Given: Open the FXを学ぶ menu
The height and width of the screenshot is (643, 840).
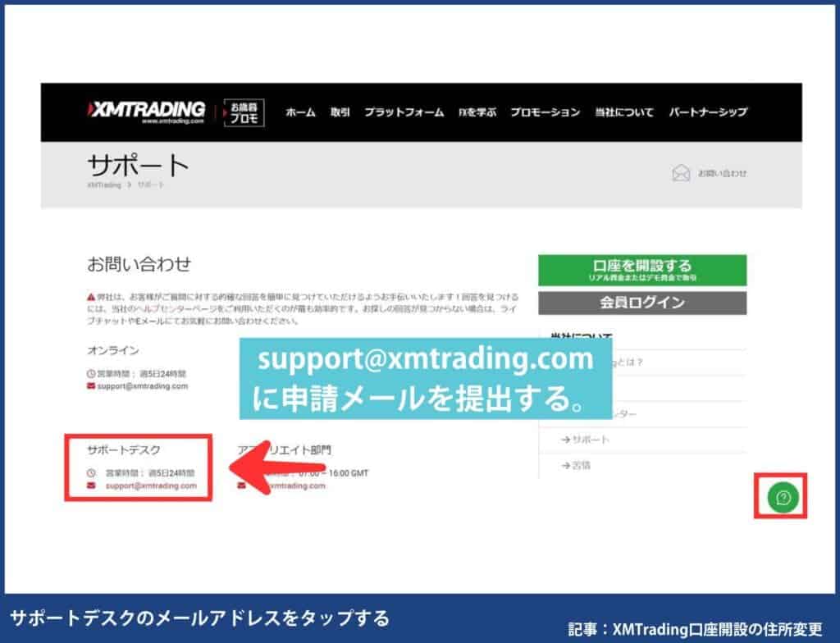Looking at the screenshot, I should tap(477, 112).
